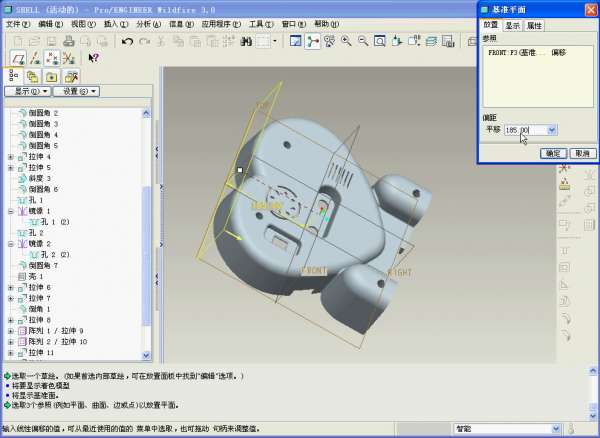Select the FRONT:F3 reference entry

[x=527, y=53]
